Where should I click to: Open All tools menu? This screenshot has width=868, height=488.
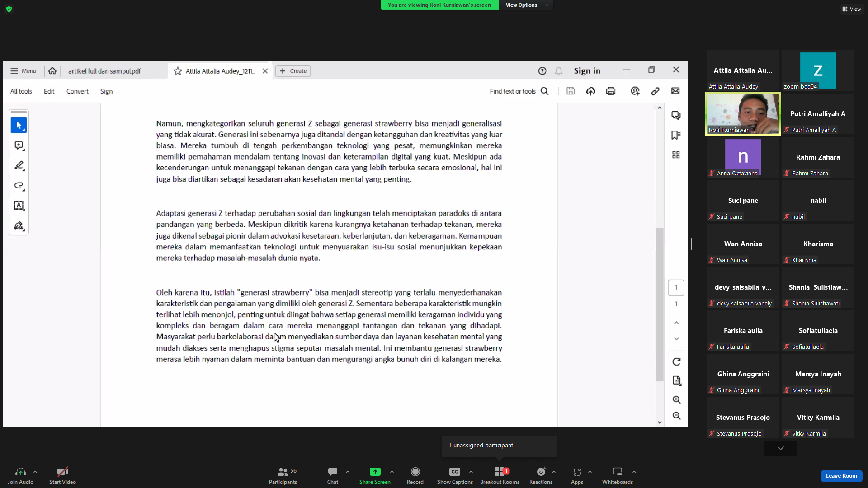[x=21, y=91]
